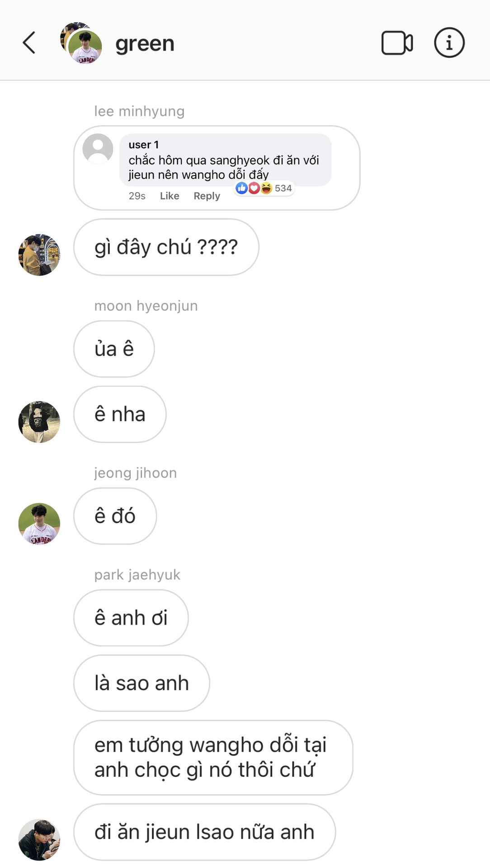
Task: Open lee minhyung's profile picture
Action: [39, 255]
